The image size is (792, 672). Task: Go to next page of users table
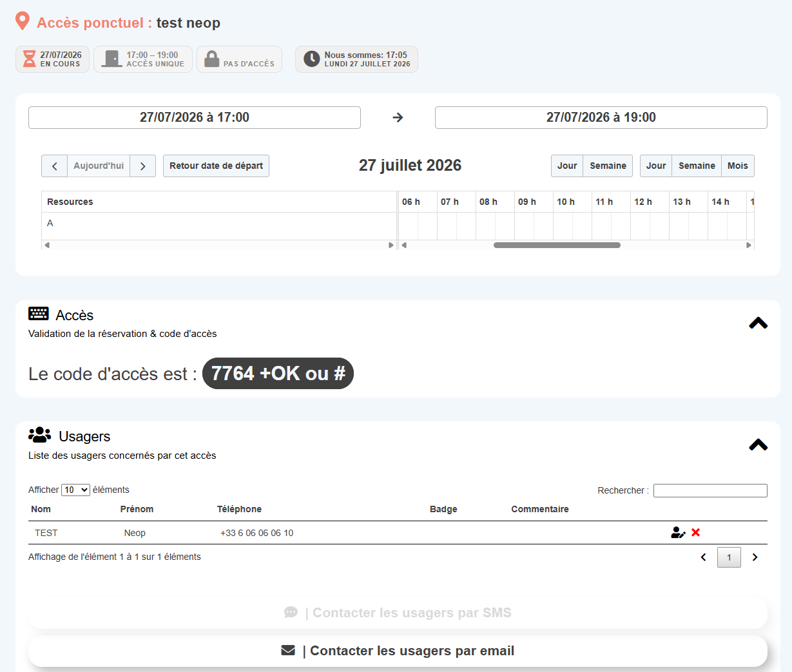coord(755,557)
